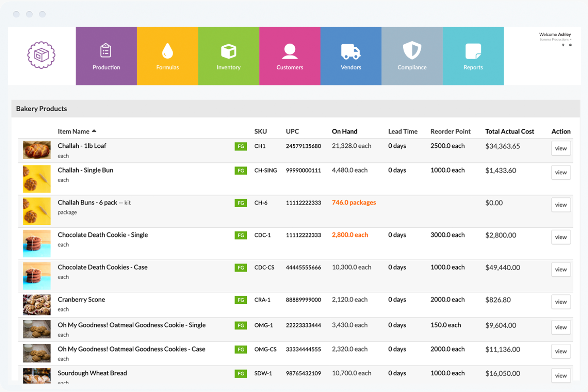Open the Challah - Single Bun thumbnail
Screen dimensions: 588x392
pos(37,179)
